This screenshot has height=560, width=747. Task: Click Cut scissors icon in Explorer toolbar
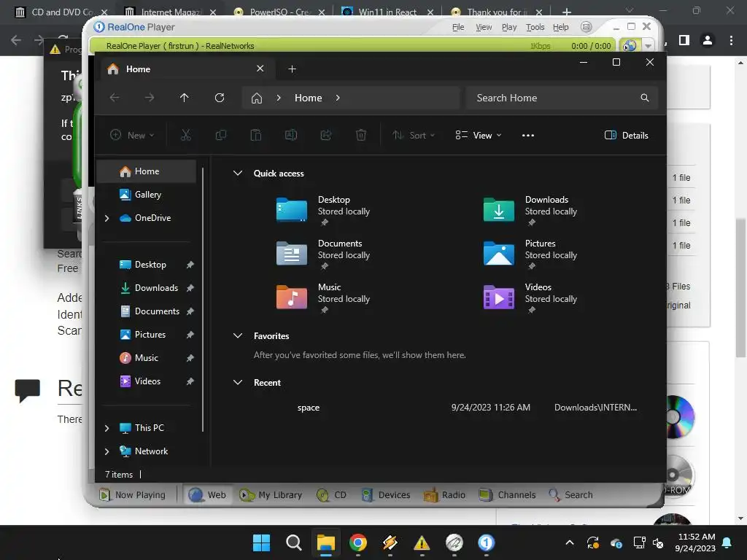coord(186,135)
